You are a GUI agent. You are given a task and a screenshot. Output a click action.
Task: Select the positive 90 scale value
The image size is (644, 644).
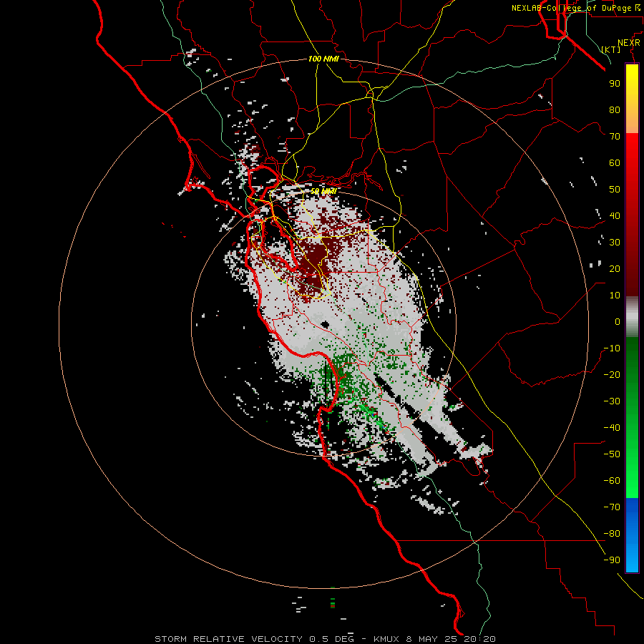tap(615, 84)
